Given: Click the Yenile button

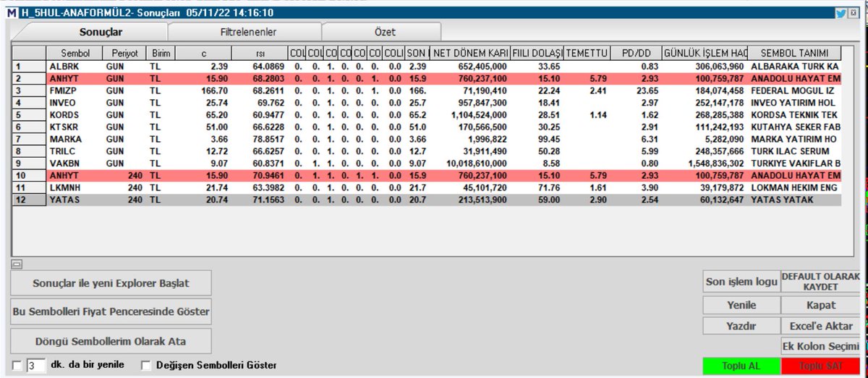Looking at the screenshot, I should 741,305.
